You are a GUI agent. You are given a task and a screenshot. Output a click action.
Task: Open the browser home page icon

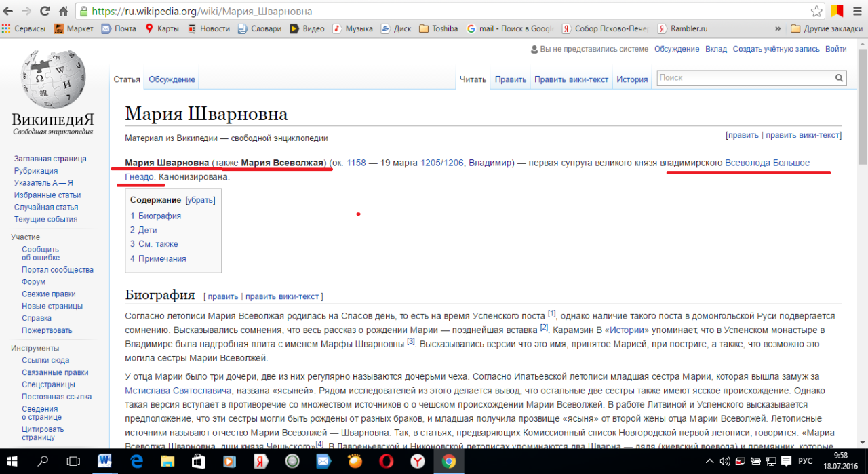tap(64, 12)
